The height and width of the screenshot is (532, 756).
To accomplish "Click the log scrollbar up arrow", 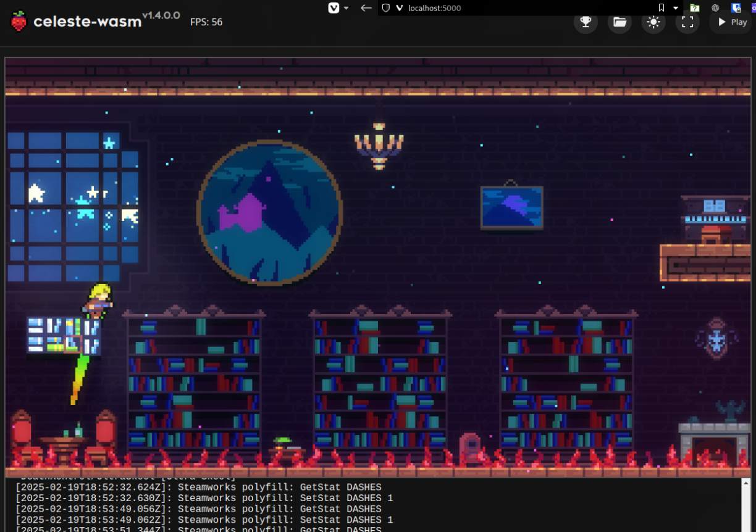I will (x=746, y=483).
